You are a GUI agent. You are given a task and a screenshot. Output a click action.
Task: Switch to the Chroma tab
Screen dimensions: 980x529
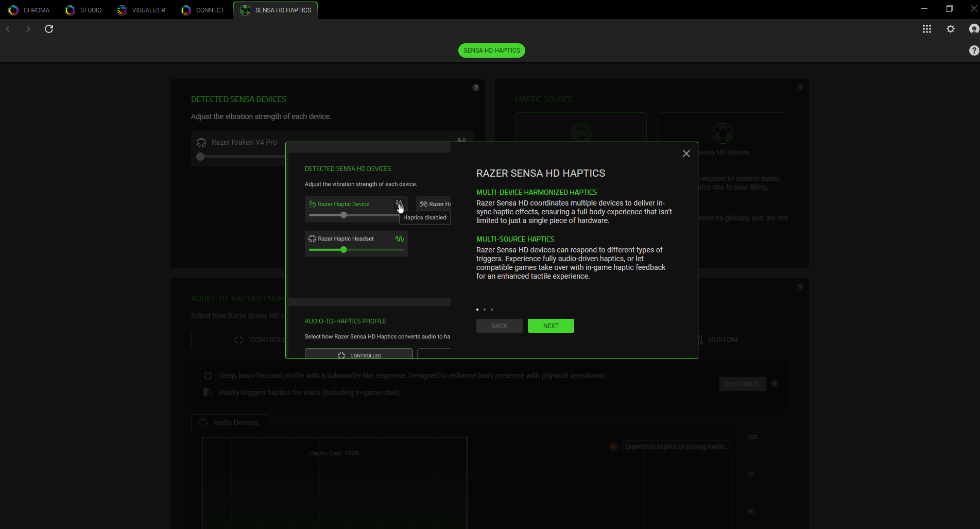pos(30,10)
